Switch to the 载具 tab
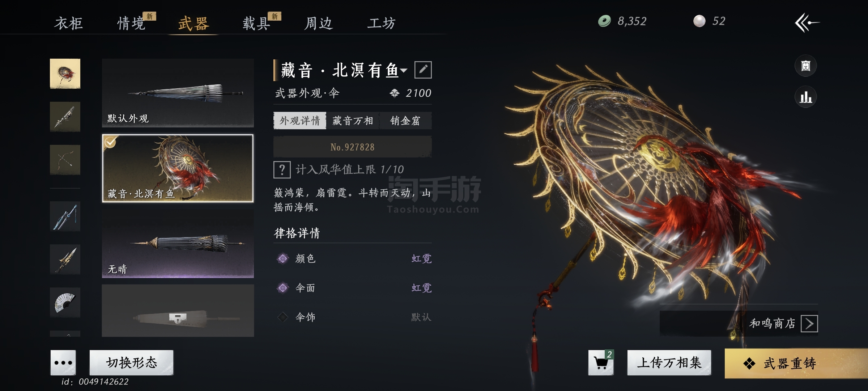The width and height of the screenshot is (868, 391). click(256, 24)
